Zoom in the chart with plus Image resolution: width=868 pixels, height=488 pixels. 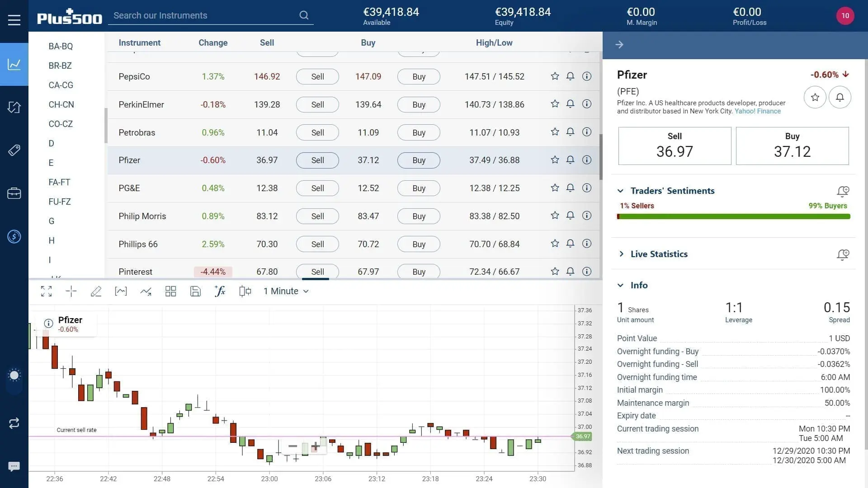click(315, 446)
